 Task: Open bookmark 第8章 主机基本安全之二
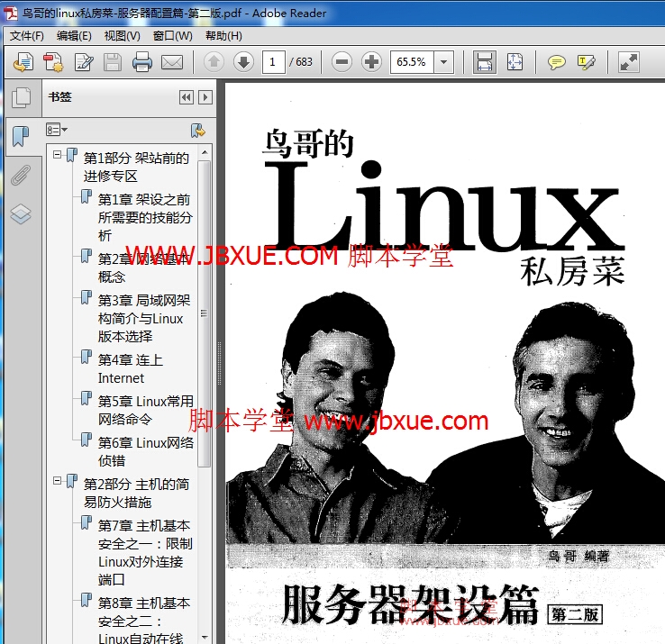144,620
